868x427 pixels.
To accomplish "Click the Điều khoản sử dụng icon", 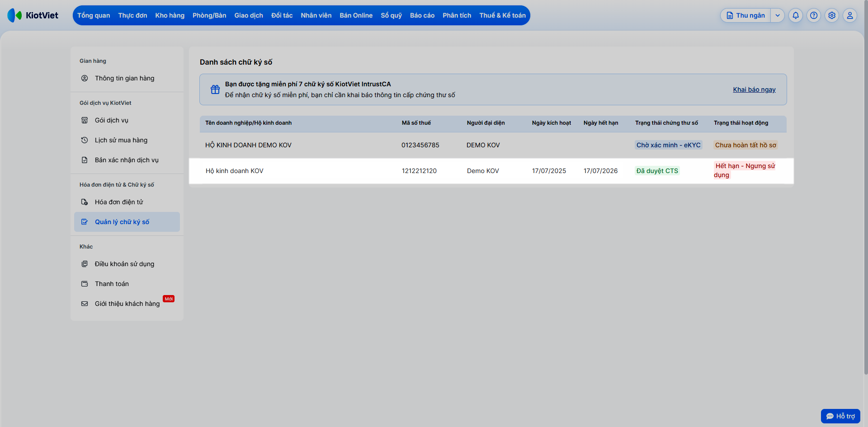I will (85, 264).
